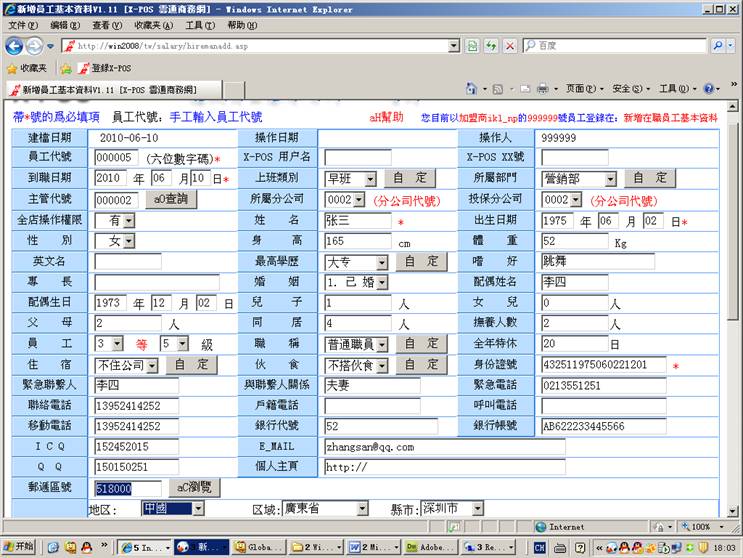Expand the 最高學歷 大专 dropdown
Image resolution: width=743 pixels, height=558 pixels.
[380, 262]
